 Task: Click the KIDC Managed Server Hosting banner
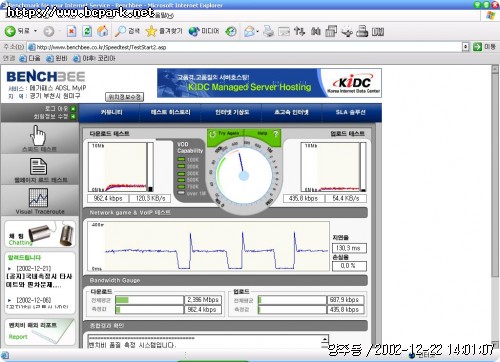click(x=269, y=83)
